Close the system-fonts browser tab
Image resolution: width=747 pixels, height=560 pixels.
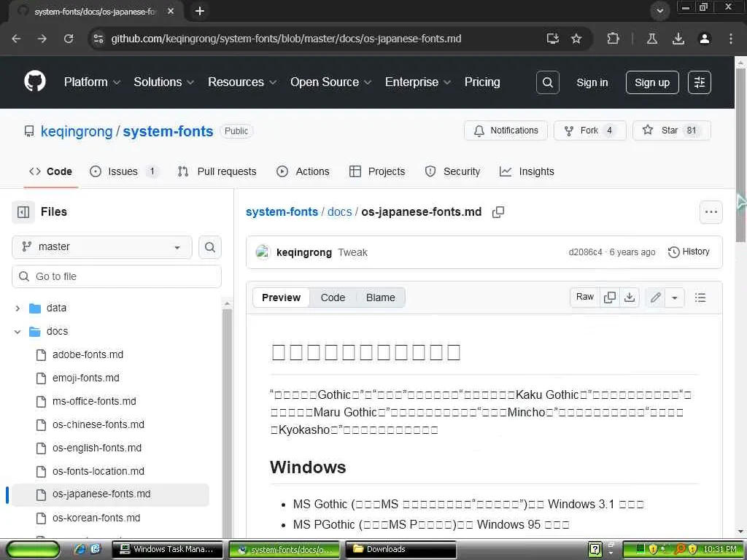pyautogui.click(x=171, y=11)
